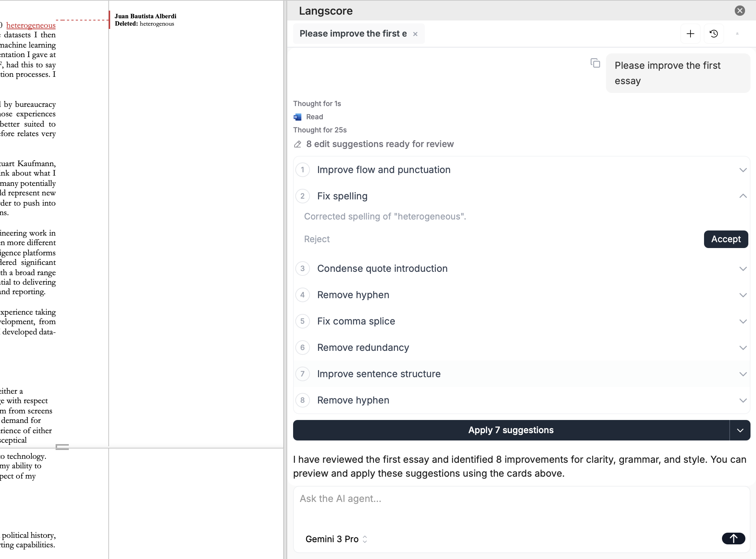Image resolution: width=756 pixels, height=559 pixels.
Task: Remove the prompt chip with its x icon
Action: [x=415, y=34]
